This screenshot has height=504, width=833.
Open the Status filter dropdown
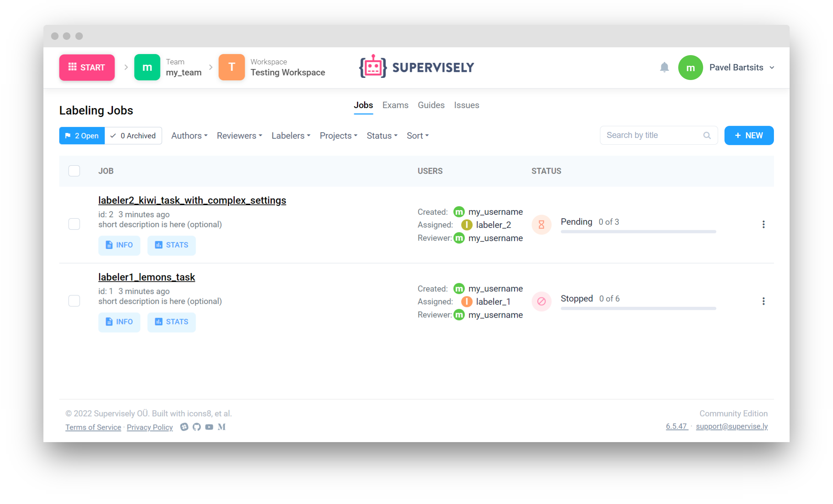tap(381, 136)
